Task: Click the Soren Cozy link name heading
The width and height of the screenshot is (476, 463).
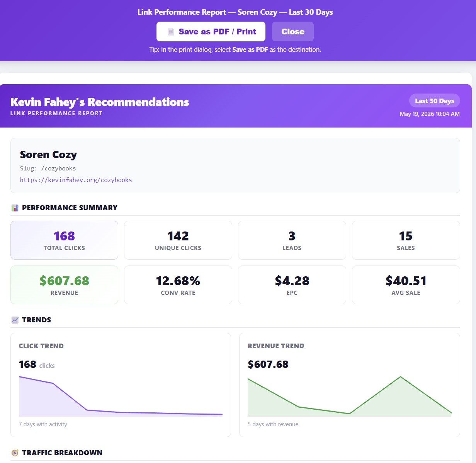Action: tap(48, 155)
